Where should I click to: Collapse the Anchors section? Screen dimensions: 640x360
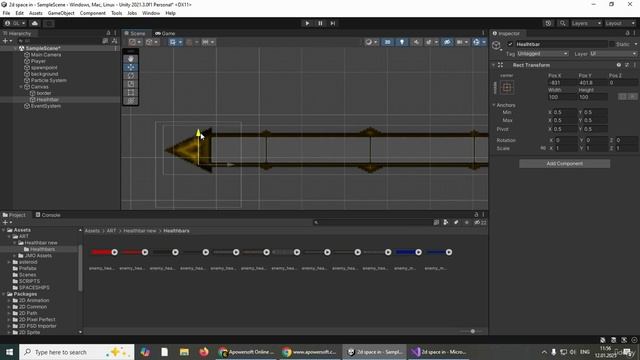494,105
